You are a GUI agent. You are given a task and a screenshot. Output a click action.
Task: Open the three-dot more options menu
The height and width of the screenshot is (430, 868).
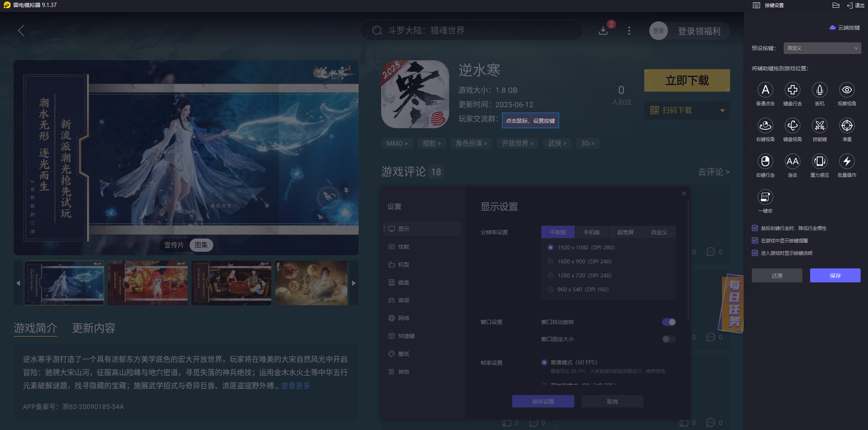[x=629, y=31]
